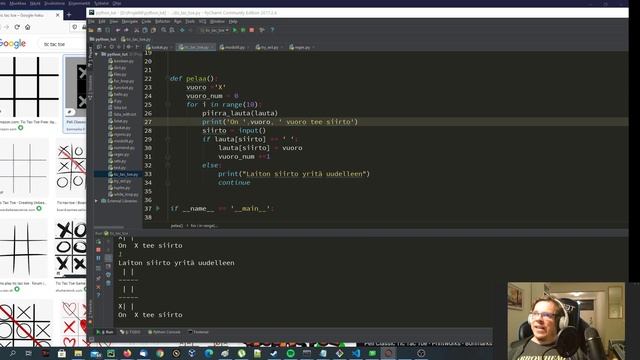
Task: Open Spotify from the Windows taskbar
Action: [291, 353]
